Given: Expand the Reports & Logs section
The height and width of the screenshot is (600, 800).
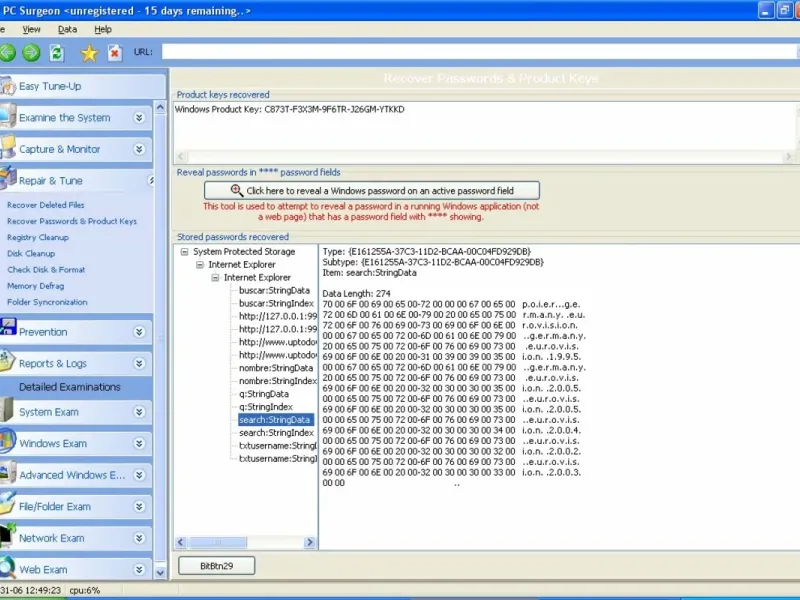Looking at the screenshot, I should (x=139, y=363).
